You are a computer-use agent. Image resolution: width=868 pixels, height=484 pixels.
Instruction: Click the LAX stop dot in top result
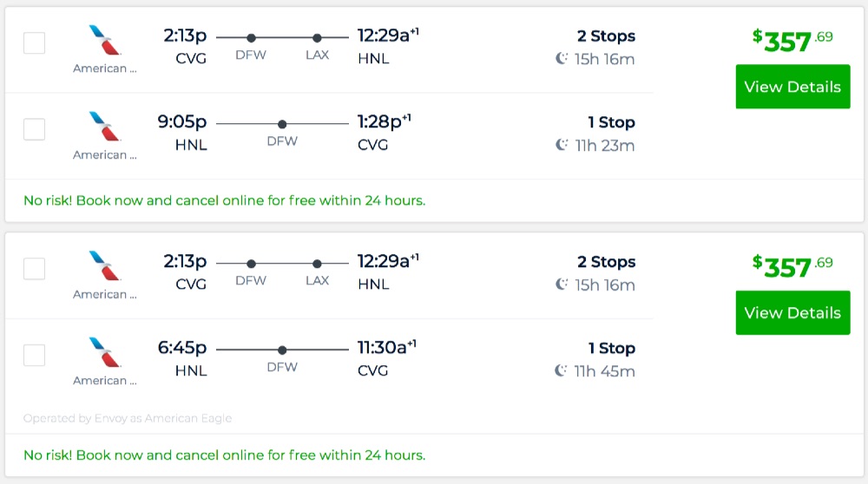(317, 37)
